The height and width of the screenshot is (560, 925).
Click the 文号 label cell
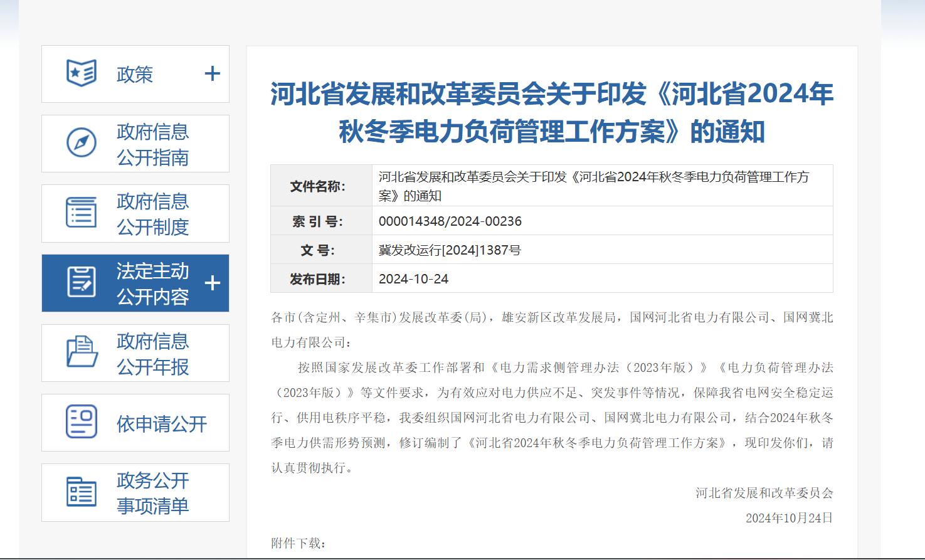click(321, 250)
